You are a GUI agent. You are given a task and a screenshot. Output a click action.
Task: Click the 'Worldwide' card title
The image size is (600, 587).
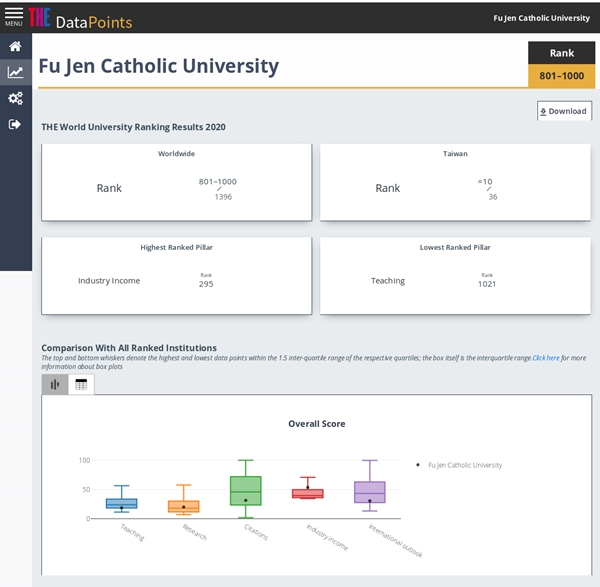point(176,153)
